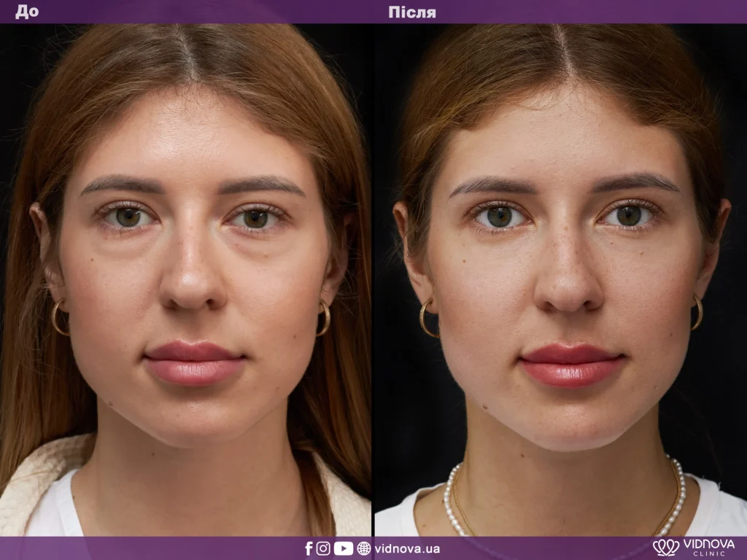Click the divider between the two photos
This screenshot has height=560, width=747.
click(373, 280)
